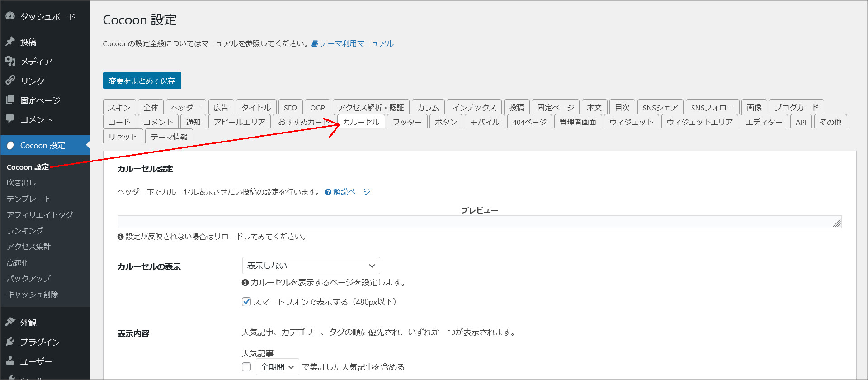Open アクセス集計 in the submenu

(x=28, y=246)
